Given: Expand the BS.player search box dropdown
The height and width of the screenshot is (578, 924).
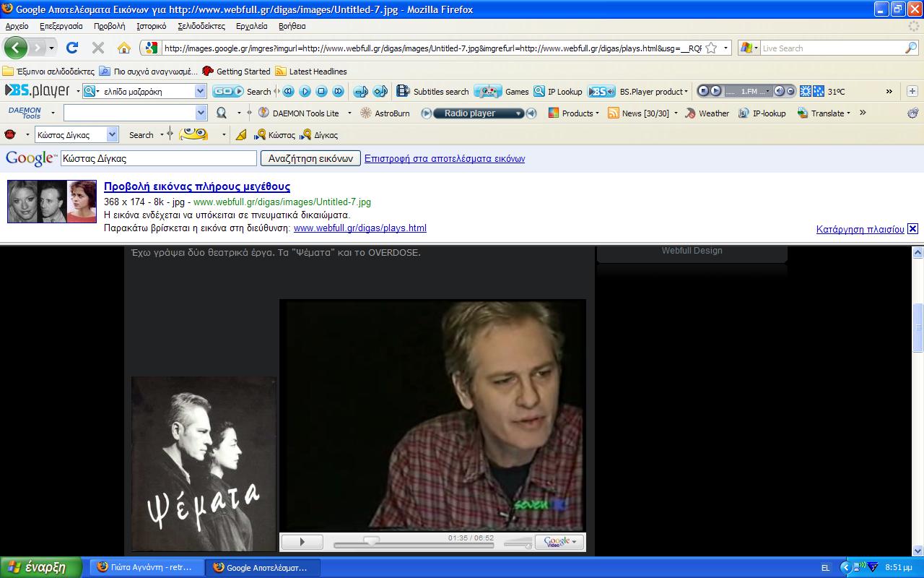Looking at the screenshot, I should [x=201, y=92].
